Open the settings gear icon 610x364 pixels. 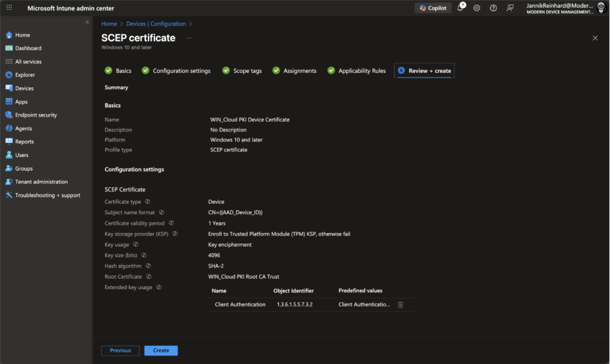point(476,8)
